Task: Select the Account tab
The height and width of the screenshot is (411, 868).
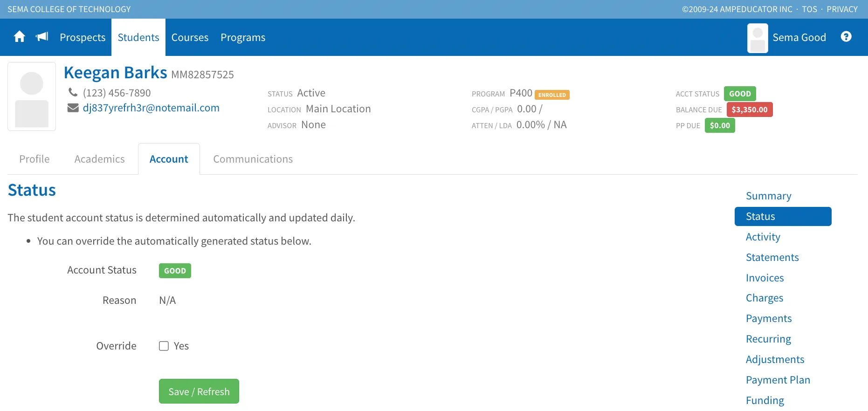Action: point(169,159)
